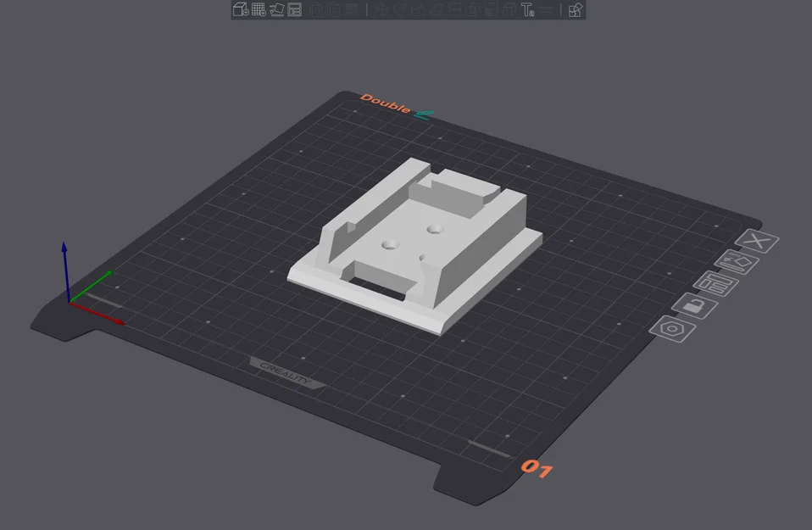Select the greyed Cut tool icon
812x530 pixels.
click(454, 9)
